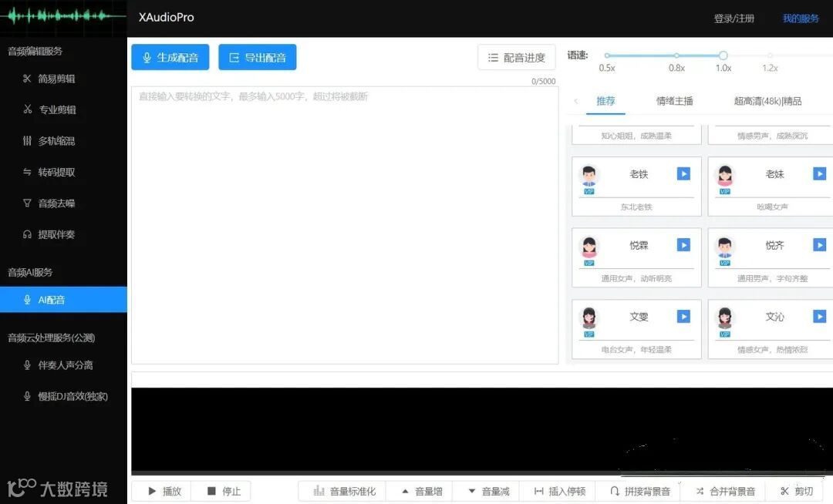Click the XAudioPro title
Viewport: 833px width, 504px height.
coord(167,18)
